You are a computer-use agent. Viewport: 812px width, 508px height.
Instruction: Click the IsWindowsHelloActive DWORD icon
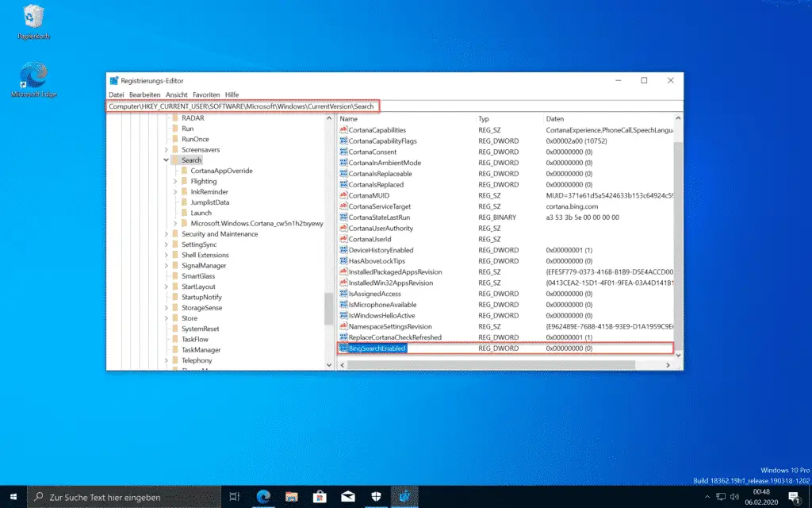(343, 314)
